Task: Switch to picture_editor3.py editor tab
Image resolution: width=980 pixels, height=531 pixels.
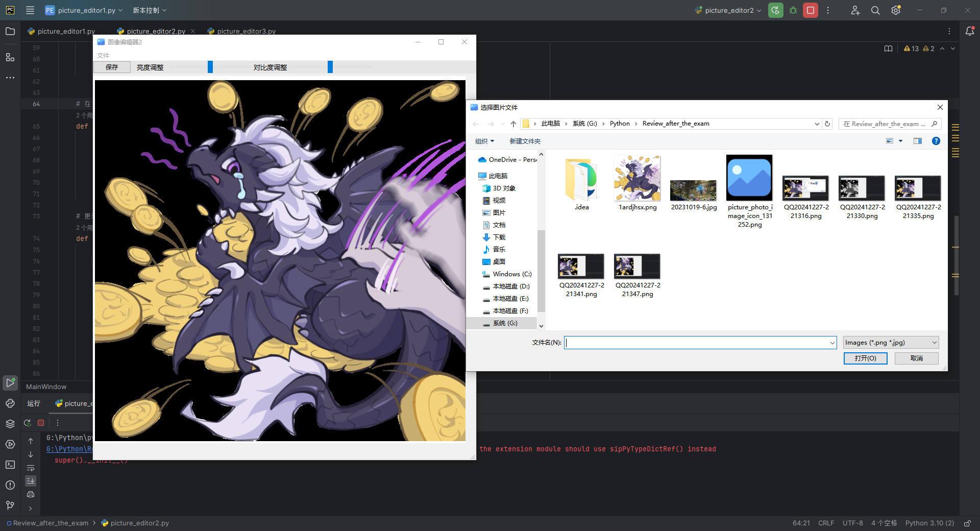Action: click(x=241, y=31)
